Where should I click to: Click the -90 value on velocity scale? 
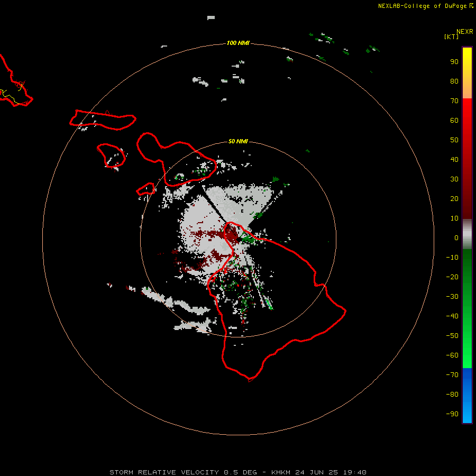tap(452, 414)
